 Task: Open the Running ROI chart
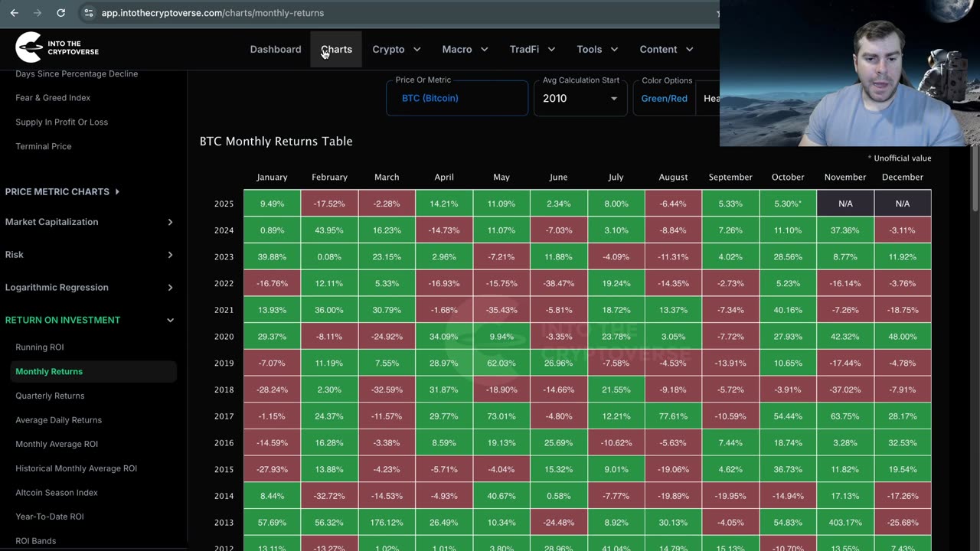[40, 347]
